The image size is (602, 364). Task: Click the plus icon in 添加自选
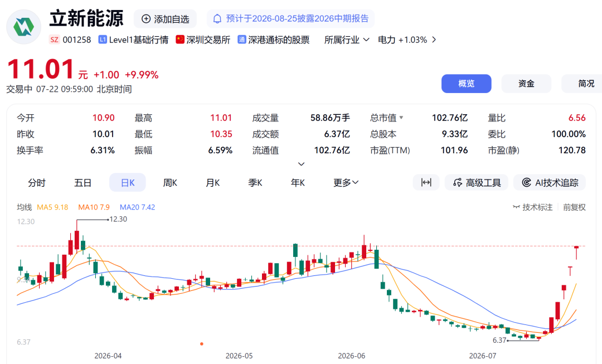(146, 19)
